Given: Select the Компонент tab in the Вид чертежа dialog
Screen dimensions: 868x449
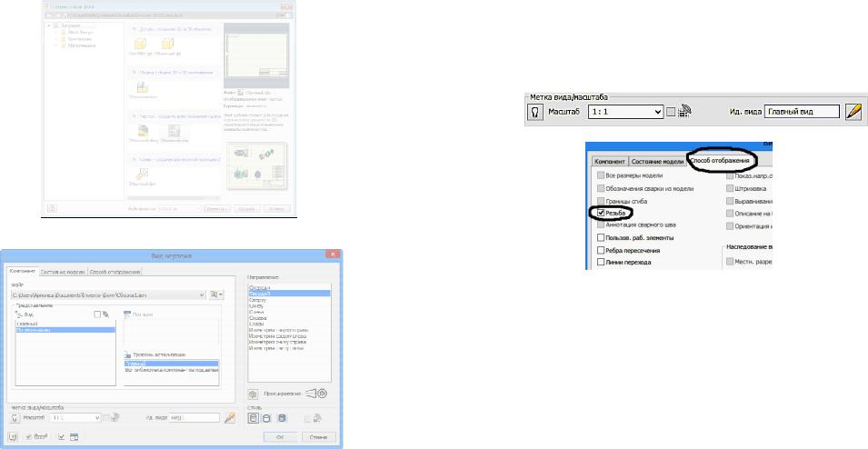Looking at the screenshot, I should [23, 271].
